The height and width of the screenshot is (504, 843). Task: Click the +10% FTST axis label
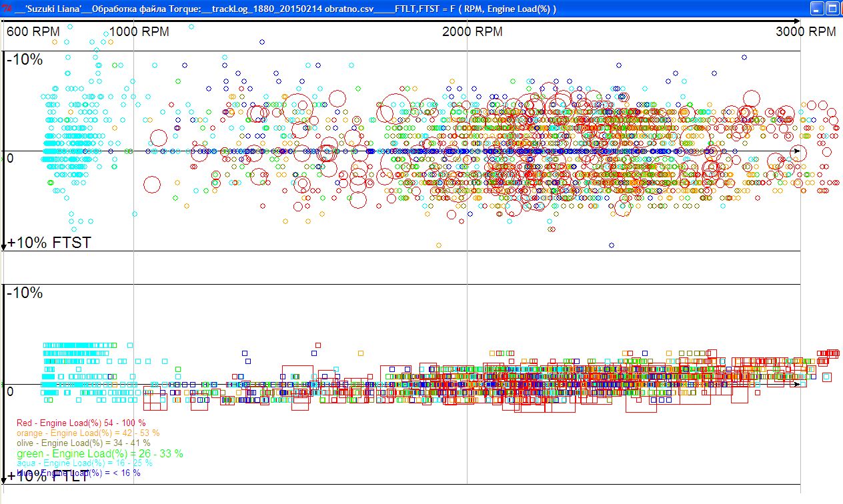[x=49, y=243]
